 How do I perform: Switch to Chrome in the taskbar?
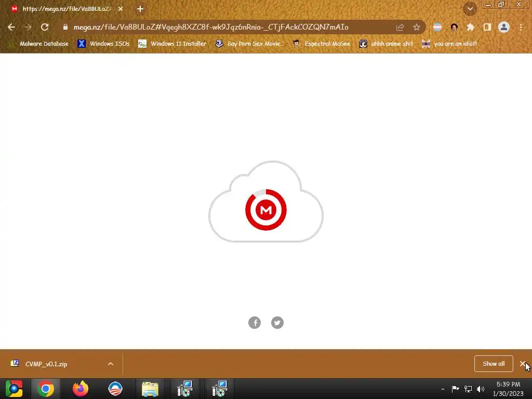[46, 389]
